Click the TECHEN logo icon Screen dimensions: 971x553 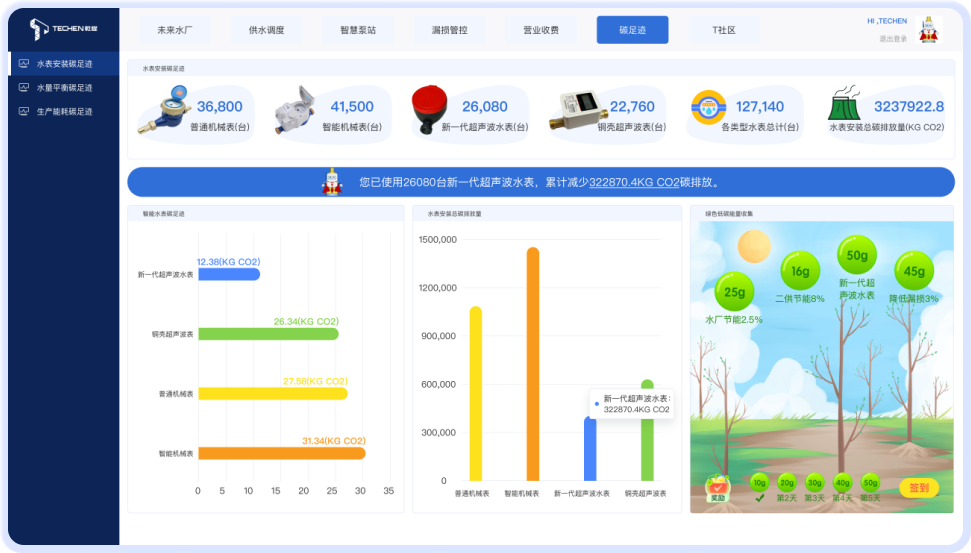(x=38, y=29)
